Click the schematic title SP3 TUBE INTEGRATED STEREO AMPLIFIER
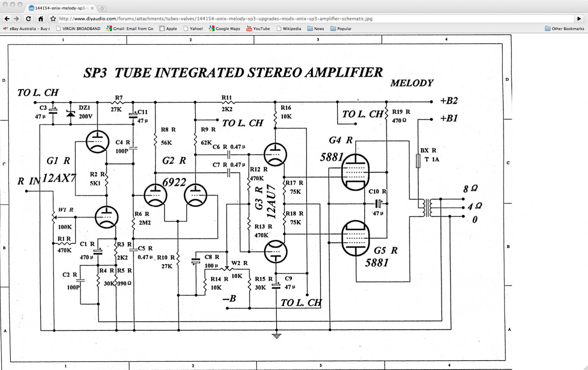Screen dimensions: 588x370 pyautogui.click(x=233, y=72)
